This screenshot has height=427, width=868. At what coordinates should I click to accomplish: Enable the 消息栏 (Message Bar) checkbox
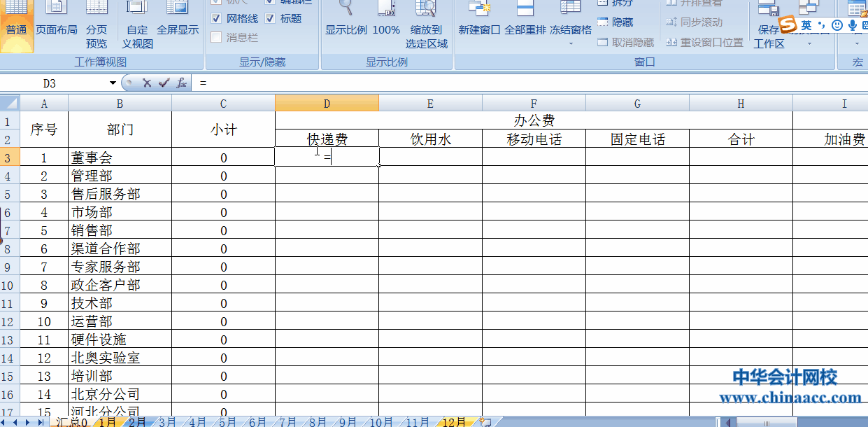[x=218, y=37]
